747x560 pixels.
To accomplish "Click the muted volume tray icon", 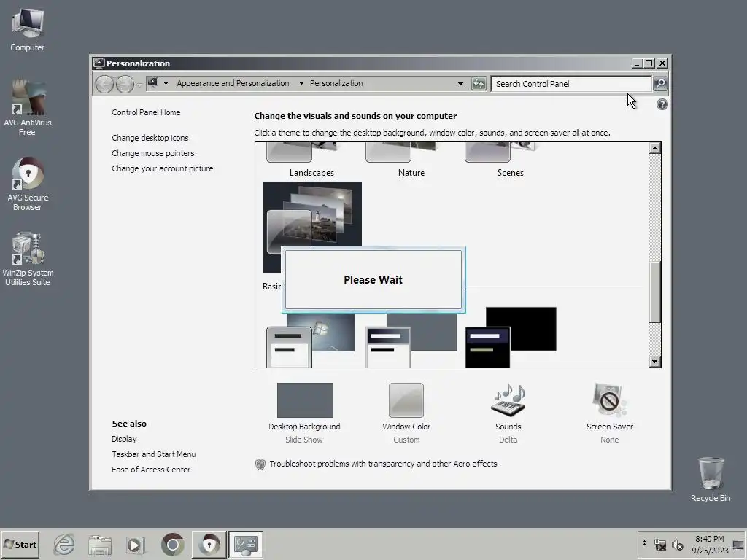I will click(x=677, y=544).
